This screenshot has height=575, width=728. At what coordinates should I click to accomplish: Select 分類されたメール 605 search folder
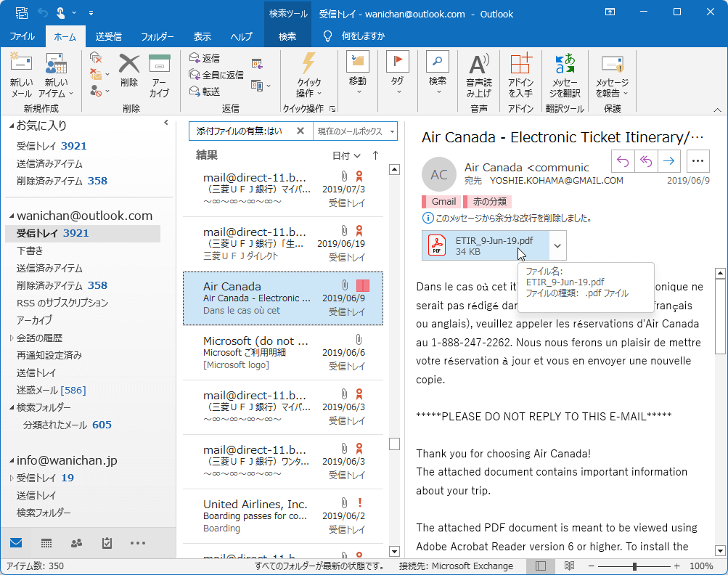pos(68,425)
